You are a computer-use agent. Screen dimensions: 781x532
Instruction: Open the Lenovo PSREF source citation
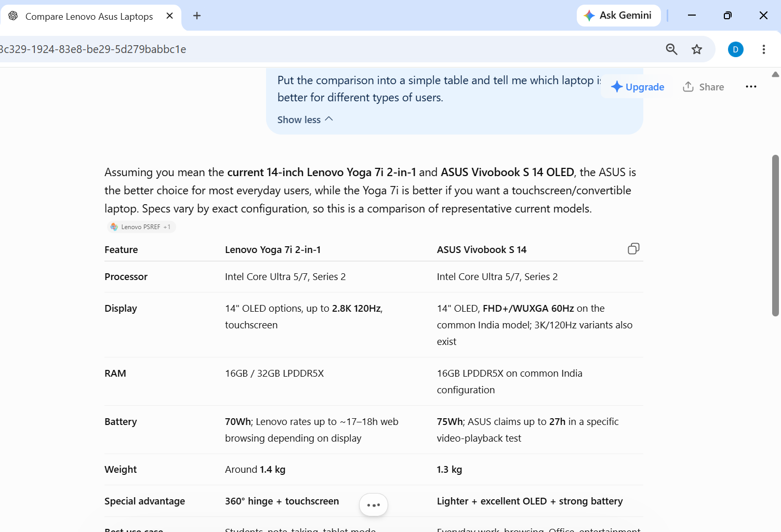click(x=141, y=227)
